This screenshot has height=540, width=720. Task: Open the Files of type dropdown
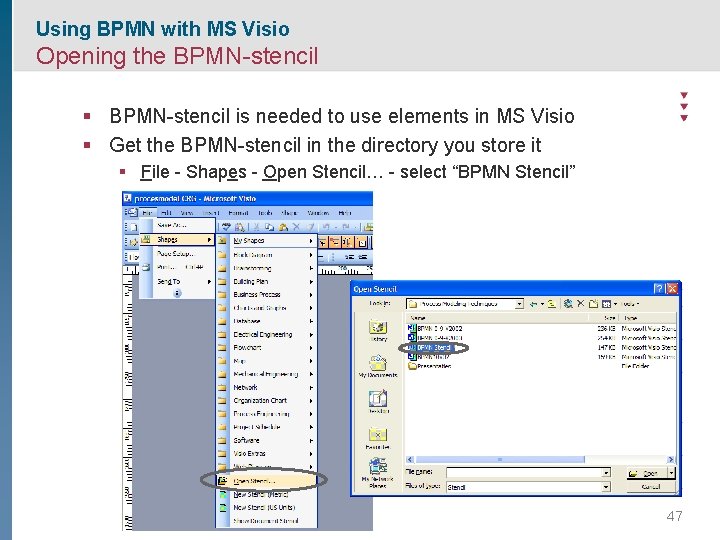click(x=606, y=487)
